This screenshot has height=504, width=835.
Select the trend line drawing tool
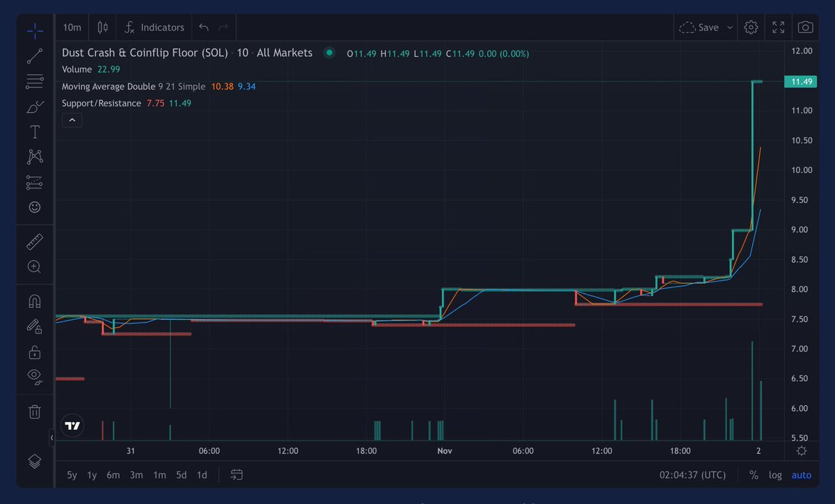coord(35,56)
